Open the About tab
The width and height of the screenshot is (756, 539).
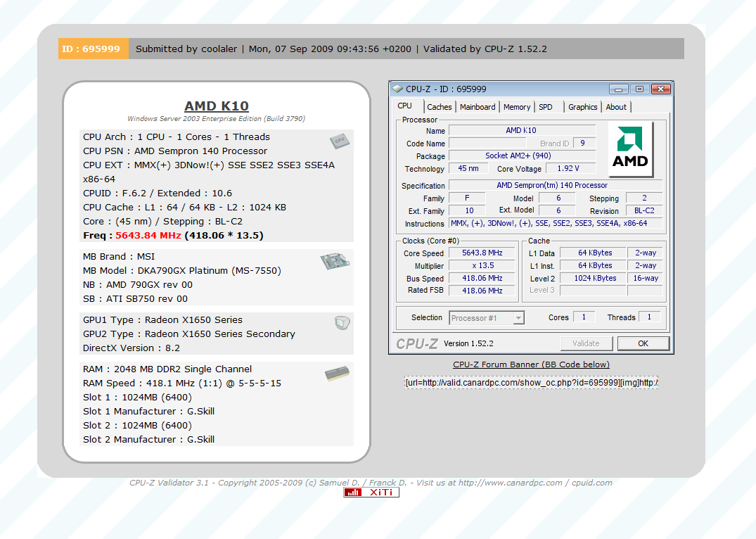click(x=615, y=107)
